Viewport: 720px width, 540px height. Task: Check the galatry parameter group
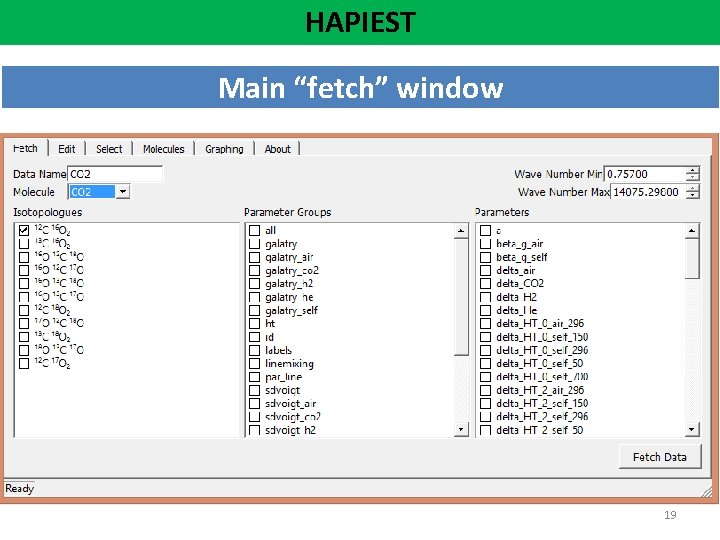tap(254, 243)
